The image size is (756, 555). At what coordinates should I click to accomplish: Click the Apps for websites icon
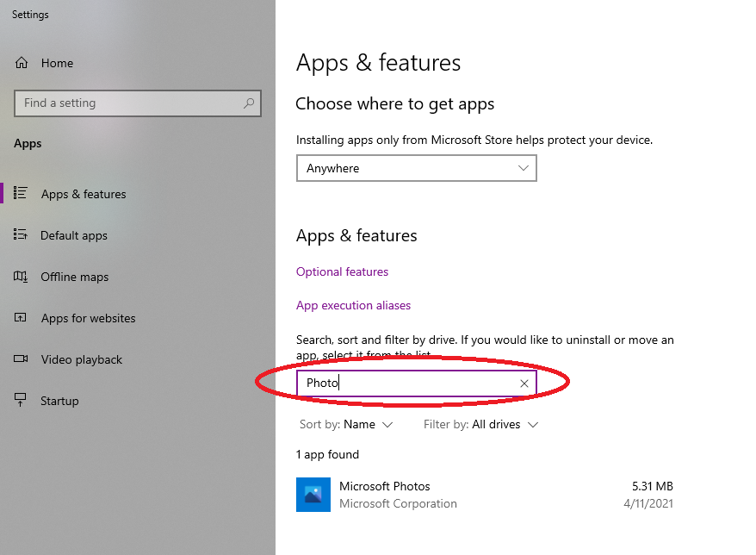pos(21,317)
